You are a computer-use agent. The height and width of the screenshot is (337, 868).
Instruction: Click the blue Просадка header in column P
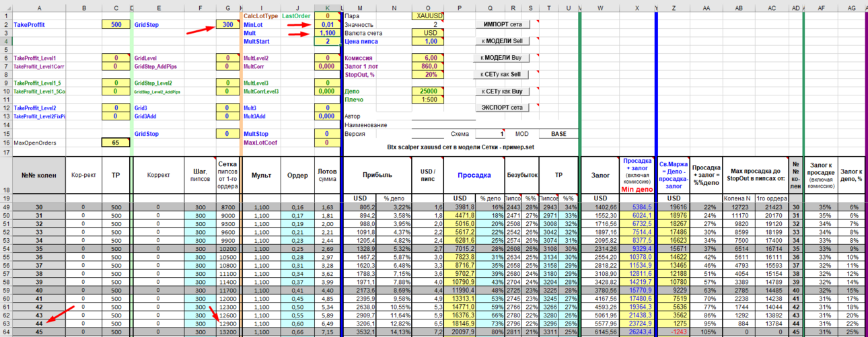[x=474, y=176]
